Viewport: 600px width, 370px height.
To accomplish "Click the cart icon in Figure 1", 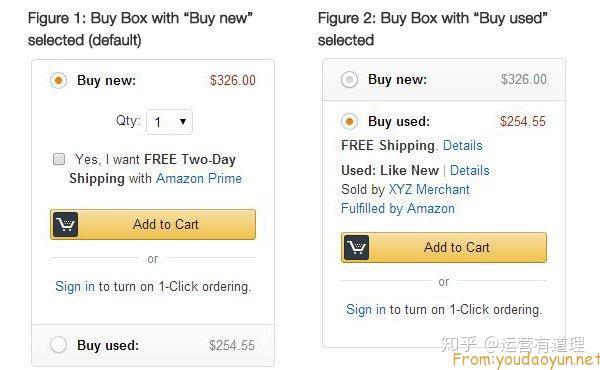I will coord(65,225).
